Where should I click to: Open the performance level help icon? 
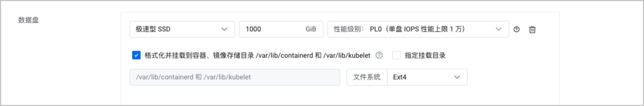(516, 29)
